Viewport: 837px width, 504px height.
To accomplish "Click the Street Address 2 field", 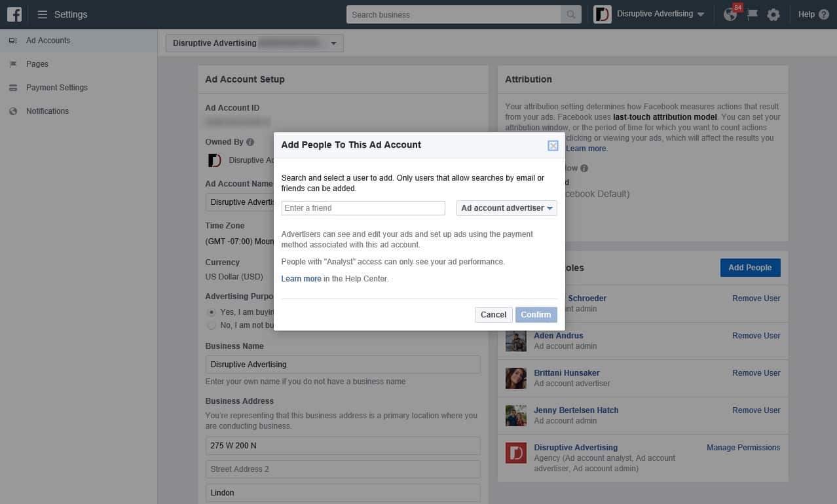I will (x=343, y=469).
